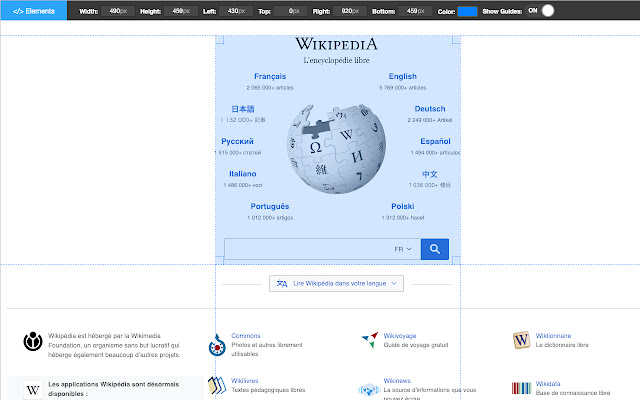Viewport: 640px width, 400px height.
Task: Open the Deutsch Wikipedia link
Action: [430, 109]
